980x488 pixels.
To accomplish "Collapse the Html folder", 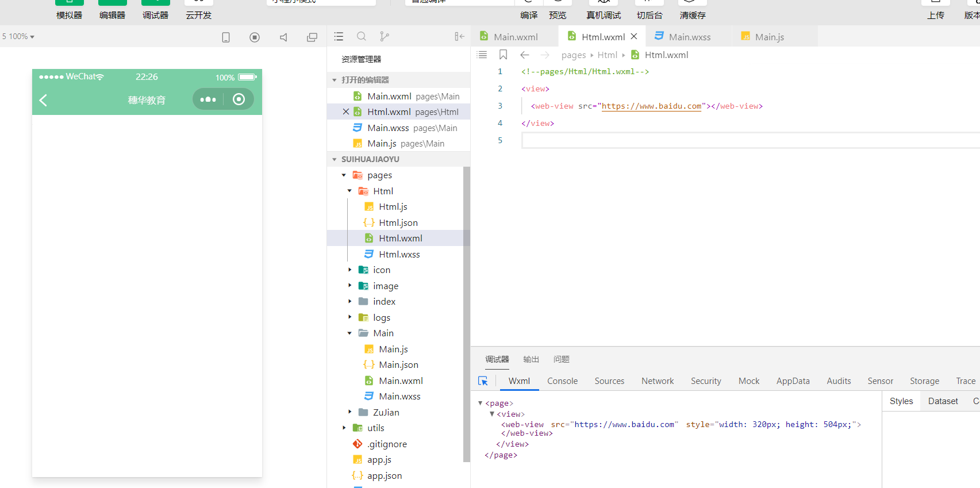I will point(349,191).
